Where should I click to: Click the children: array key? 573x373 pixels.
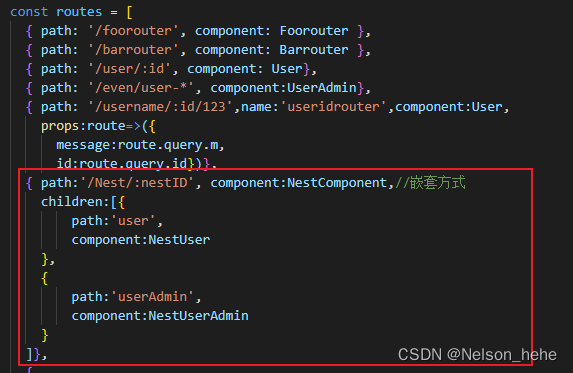(x=75, y=202)
